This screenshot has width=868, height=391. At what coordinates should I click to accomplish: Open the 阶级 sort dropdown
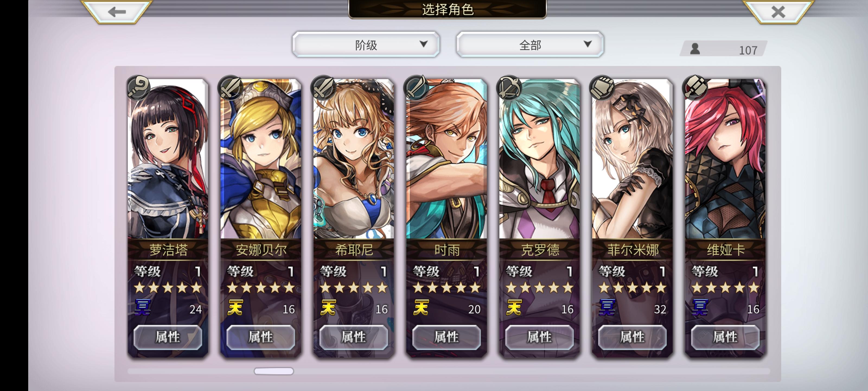coord(366,45)
